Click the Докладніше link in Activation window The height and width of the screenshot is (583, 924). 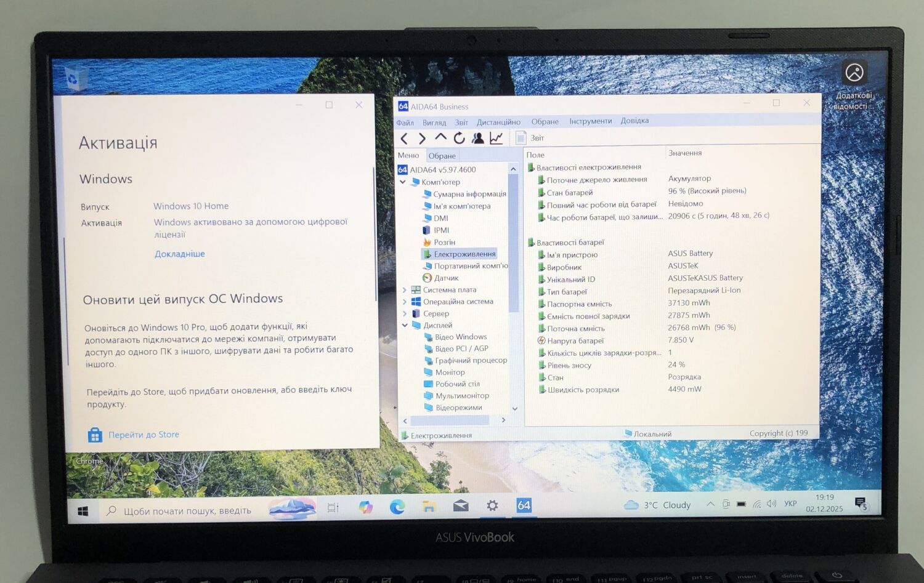180,254
